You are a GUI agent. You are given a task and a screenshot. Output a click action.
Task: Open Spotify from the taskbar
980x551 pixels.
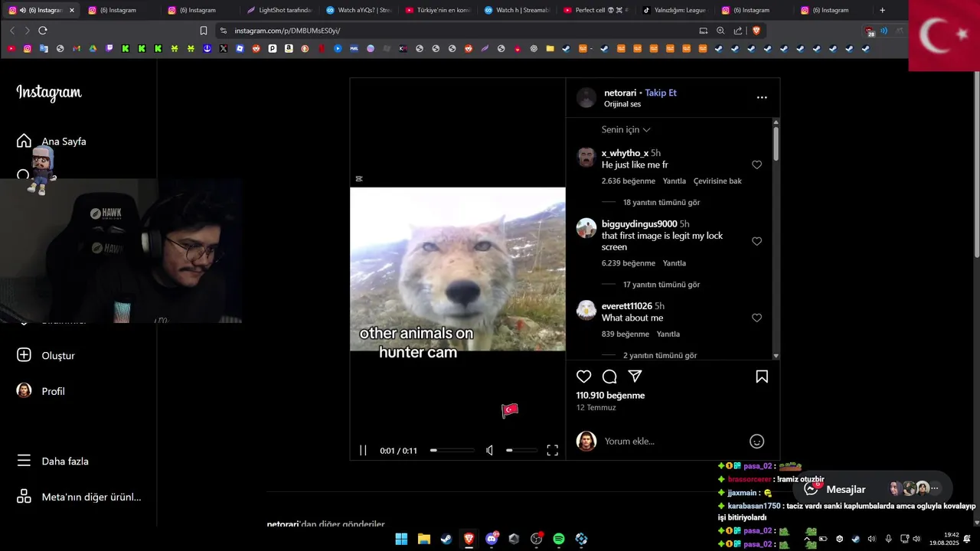(x=559, y=539)
